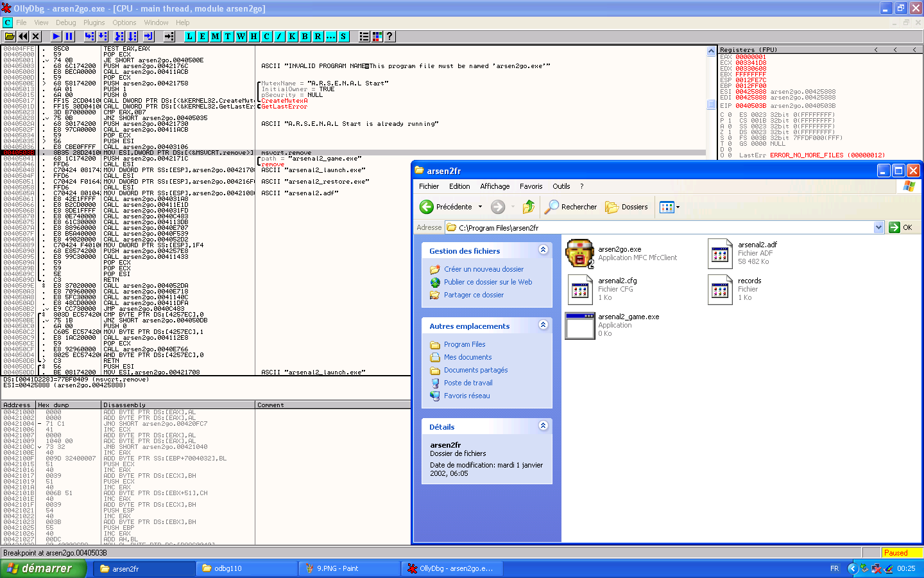Click the Go to address arrow icon
The height and width of the screenshot is (578, 924).
pos(169,37)
